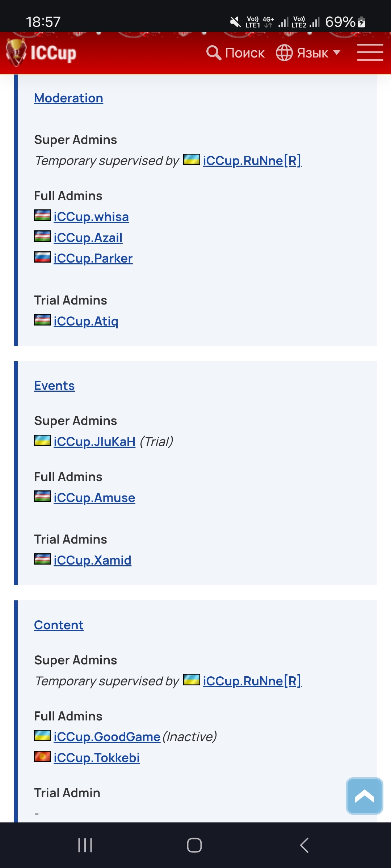Tap flag icon beside iCCup.Azail
This screenshot has width=391, height=868.
[x=42, y=237]
